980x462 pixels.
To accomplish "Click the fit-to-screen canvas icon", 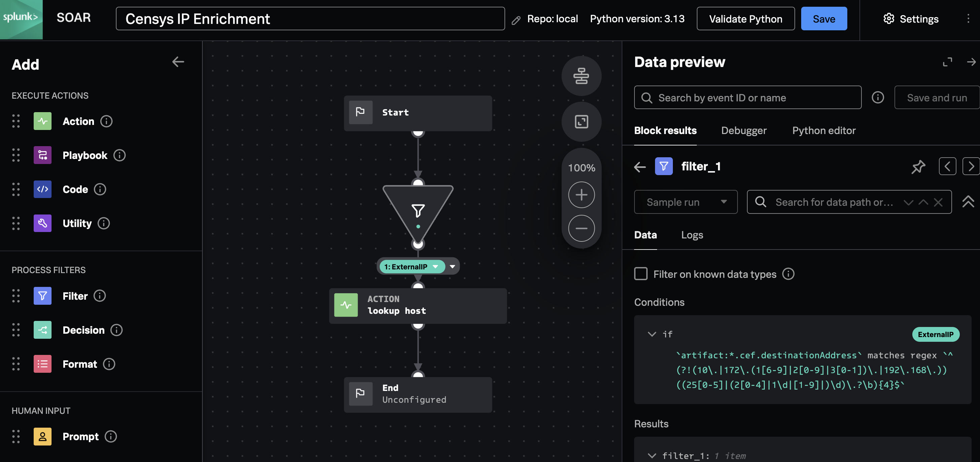I will 581,122.
